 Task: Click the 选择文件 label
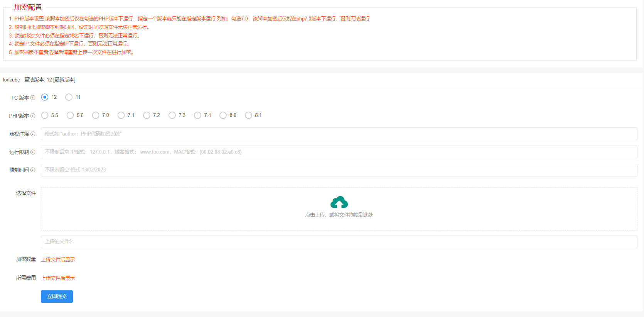click(26, 193)
